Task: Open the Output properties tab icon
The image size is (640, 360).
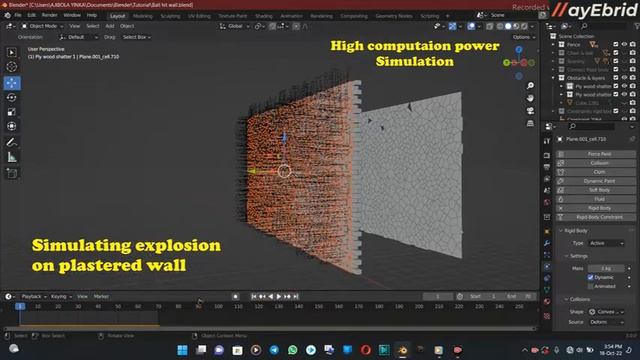Action: coord(547,167)
